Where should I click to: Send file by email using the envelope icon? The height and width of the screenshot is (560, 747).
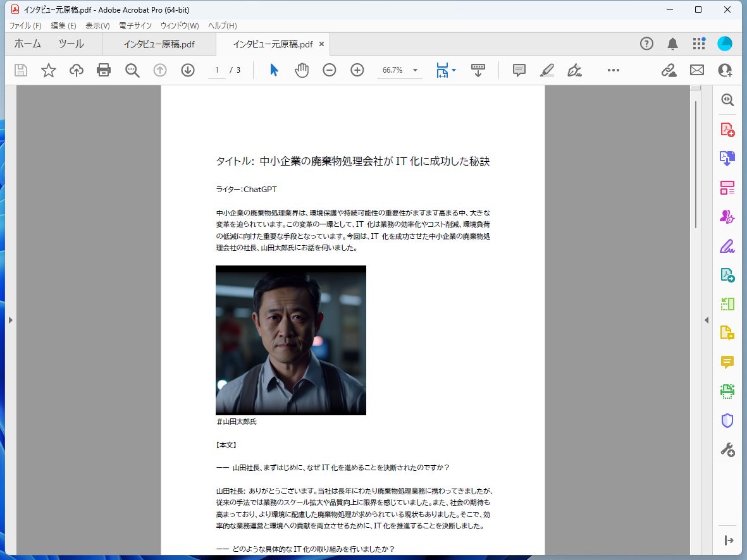[x=696, y=70]
